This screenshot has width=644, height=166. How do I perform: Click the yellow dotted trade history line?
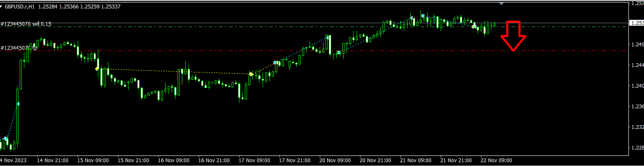pos(174,71)
